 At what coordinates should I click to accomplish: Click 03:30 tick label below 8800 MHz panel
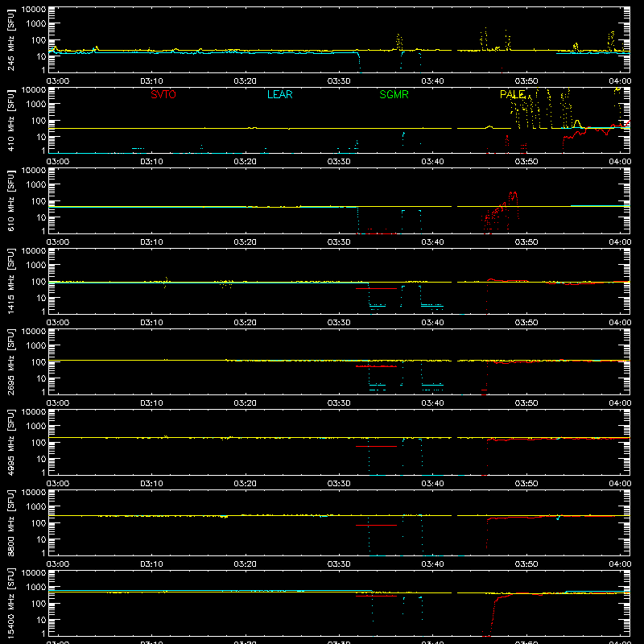(339, 564)
